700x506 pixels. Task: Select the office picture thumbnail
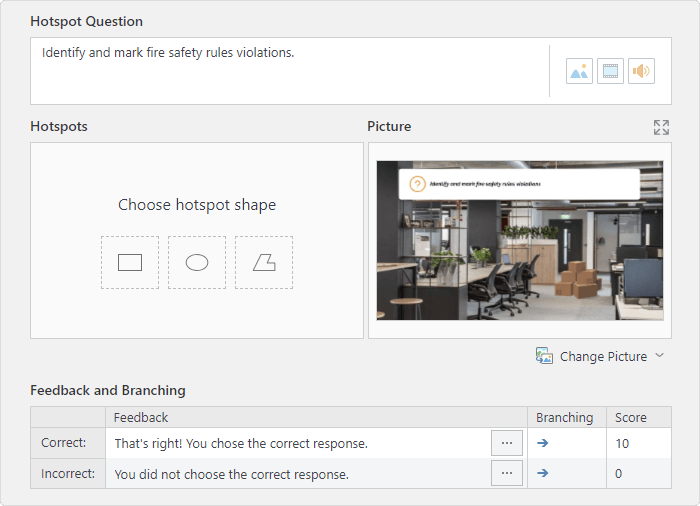pyautogui.click(x=520, y=240)
